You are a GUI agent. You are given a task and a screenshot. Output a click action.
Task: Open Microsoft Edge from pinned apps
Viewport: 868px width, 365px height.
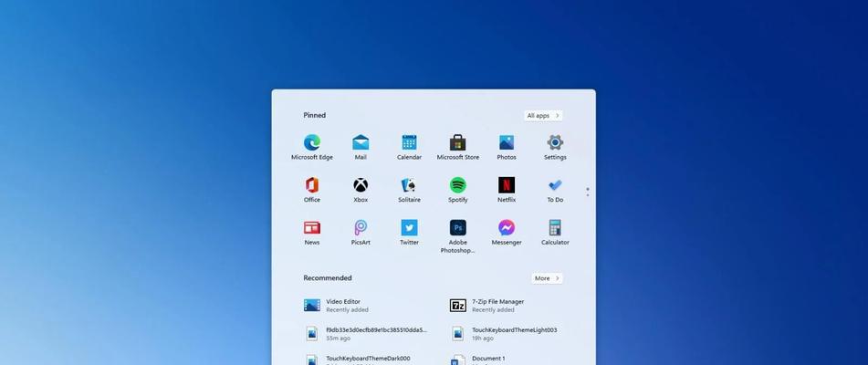tap(311, 147)
